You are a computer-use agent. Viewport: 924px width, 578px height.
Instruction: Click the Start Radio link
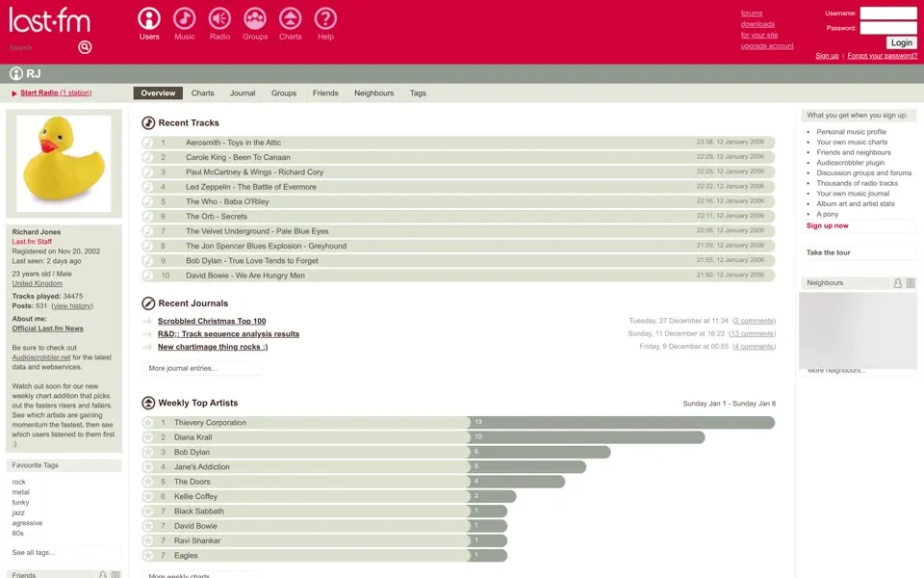[x=56, y=92]
